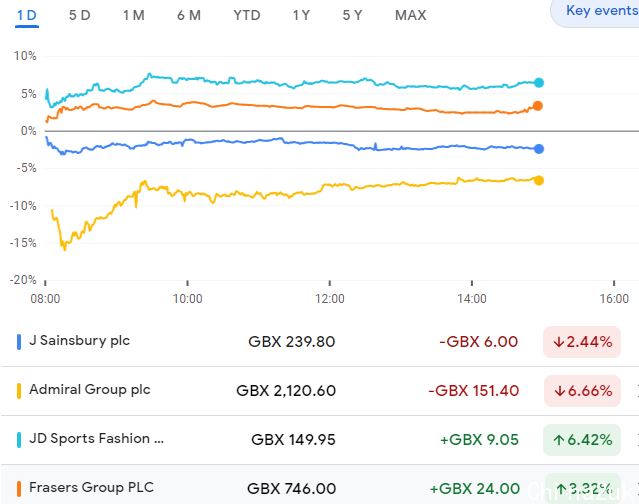Click the blue line endpoint dot on chart
639x504 pixels.
[539, 149]
